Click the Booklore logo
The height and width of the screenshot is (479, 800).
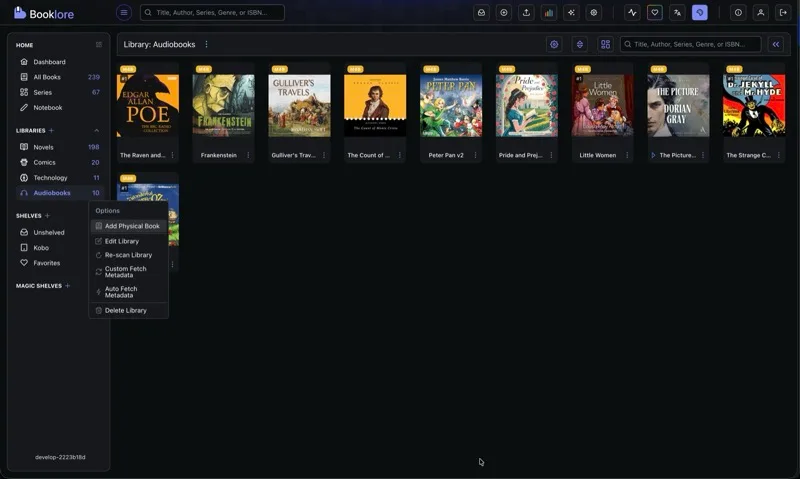(x=44, y=13)
